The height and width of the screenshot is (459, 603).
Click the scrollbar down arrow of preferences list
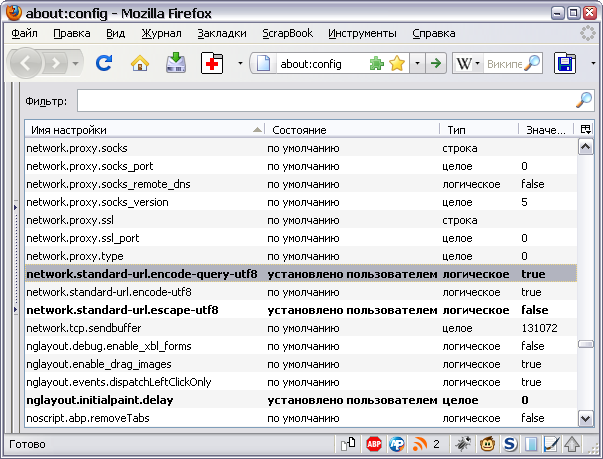pos(585,418)
